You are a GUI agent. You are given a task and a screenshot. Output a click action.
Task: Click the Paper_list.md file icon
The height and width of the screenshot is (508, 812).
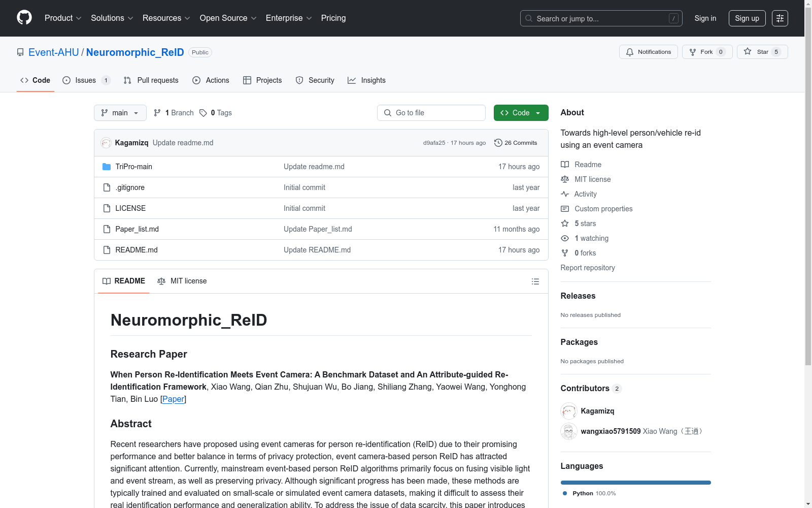point(107,229)
